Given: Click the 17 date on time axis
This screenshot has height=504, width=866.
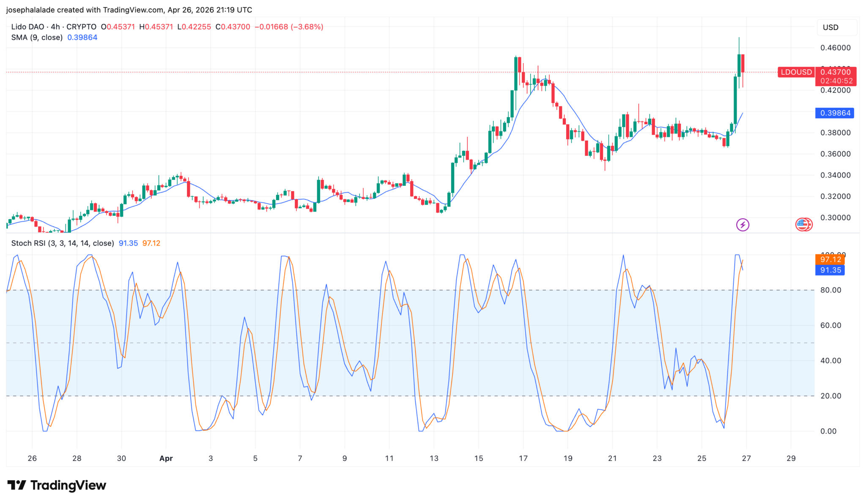Looking at the screenshot, I should click(523, 458).
